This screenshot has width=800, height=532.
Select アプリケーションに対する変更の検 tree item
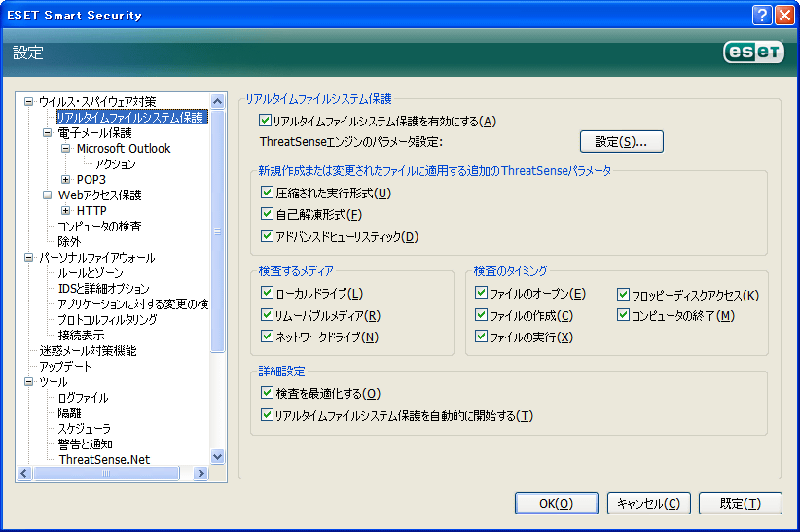tap(132, 304)
